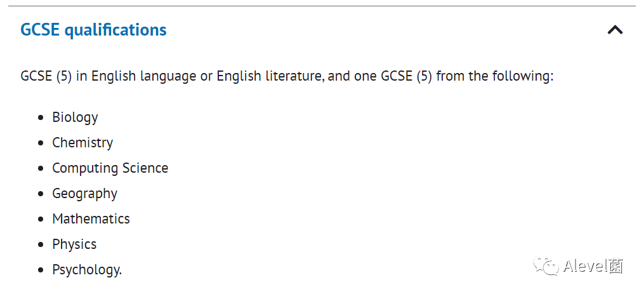Click the WeChat logo watermark
This screenshot has height=294, width=644.
click(546, 265)
